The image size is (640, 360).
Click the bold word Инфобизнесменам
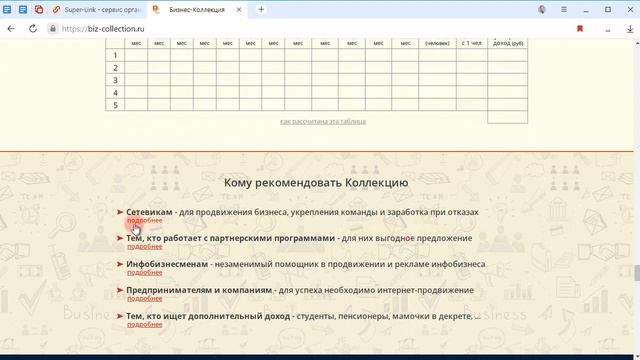pos(167,264)
